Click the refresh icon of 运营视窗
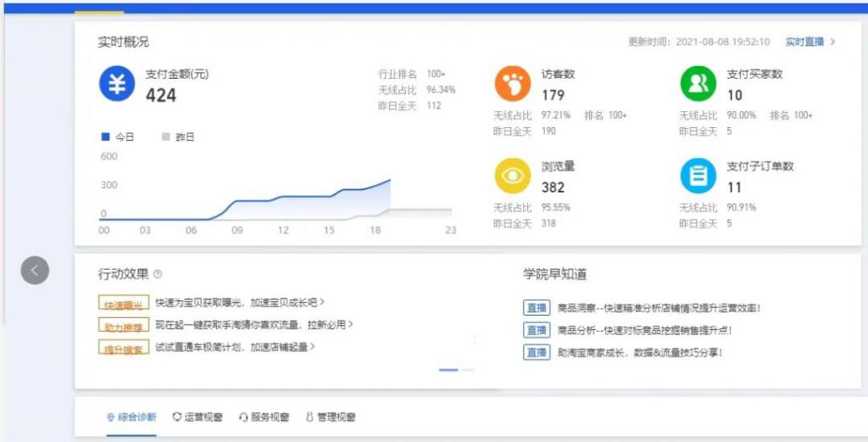The width and height of the screenshot is (868, 442). [x=177, y=417]
